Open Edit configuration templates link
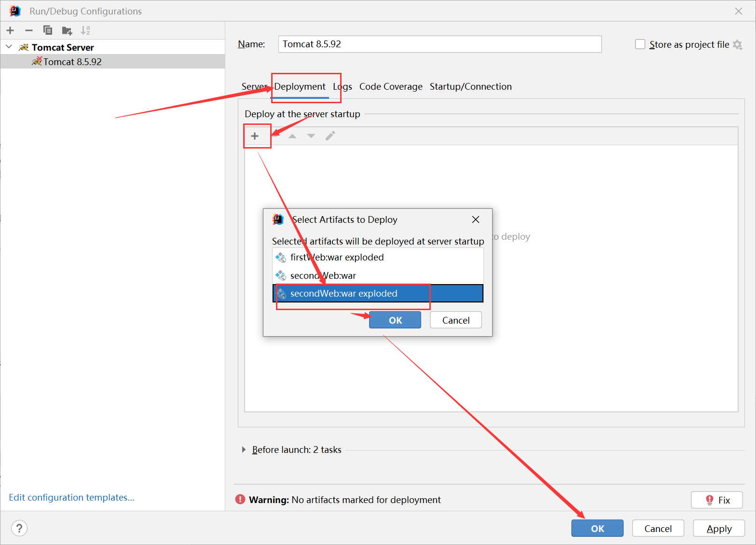Screen dimensions: 756x545 tap(71, 497)
